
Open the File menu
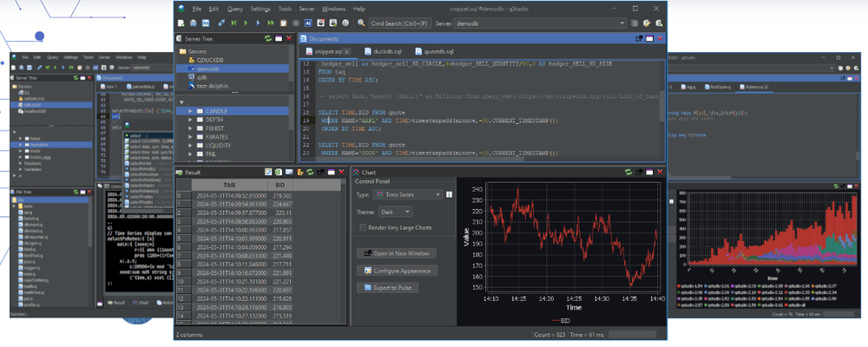[x=197, y=9]
